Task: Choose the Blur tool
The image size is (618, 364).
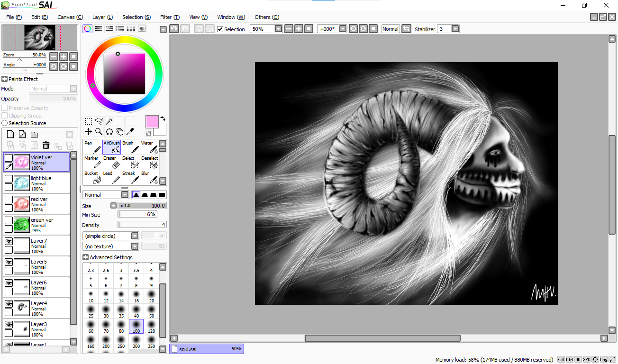Action: (x=149, y=177)
